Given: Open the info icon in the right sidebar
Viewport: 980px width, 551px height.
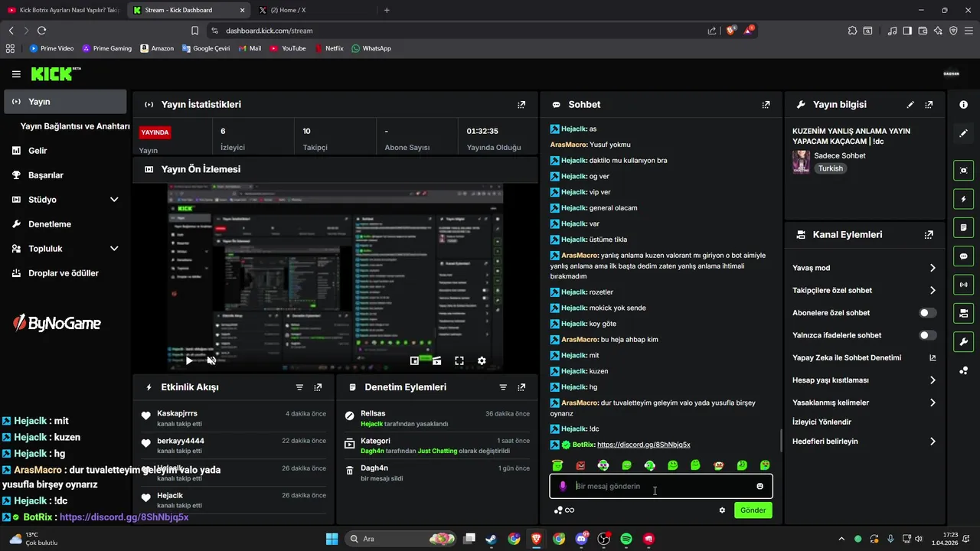Looking at the screenshot, I should [963, 105].
